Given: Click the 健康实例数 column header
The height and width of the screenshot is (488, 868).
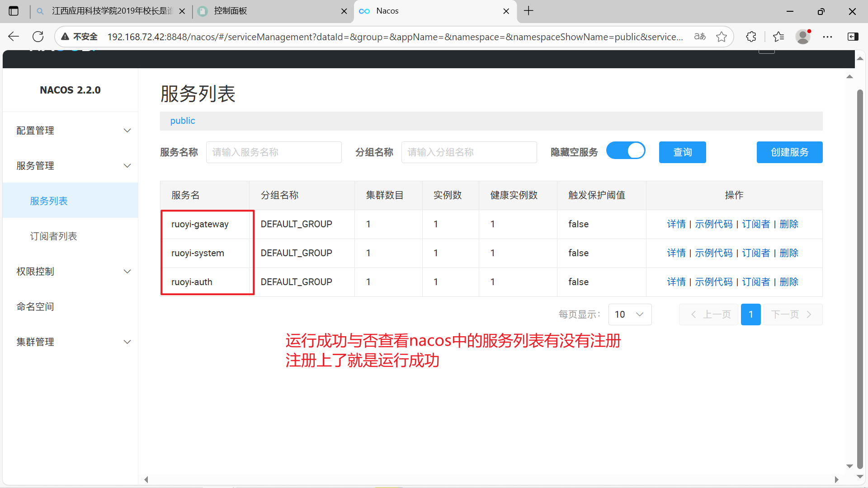Looking at the screenshot, I should click(x=514, y=195).
